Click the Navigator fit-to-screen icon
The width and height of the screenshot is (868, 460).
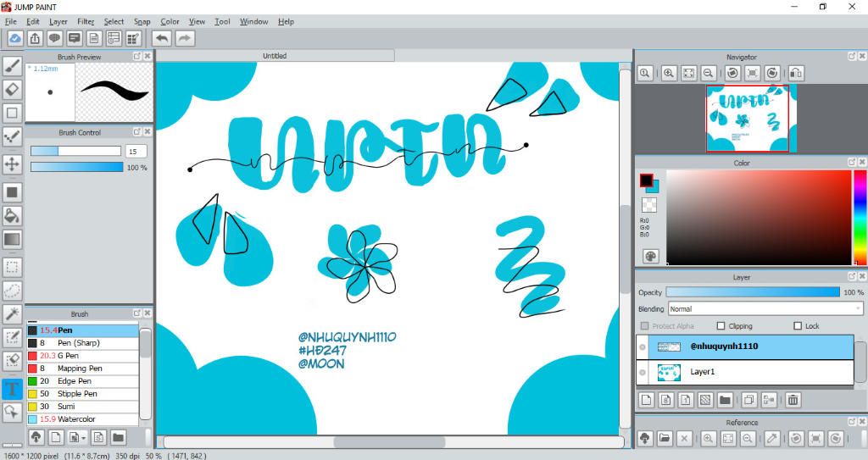click(x=688, y=73)
